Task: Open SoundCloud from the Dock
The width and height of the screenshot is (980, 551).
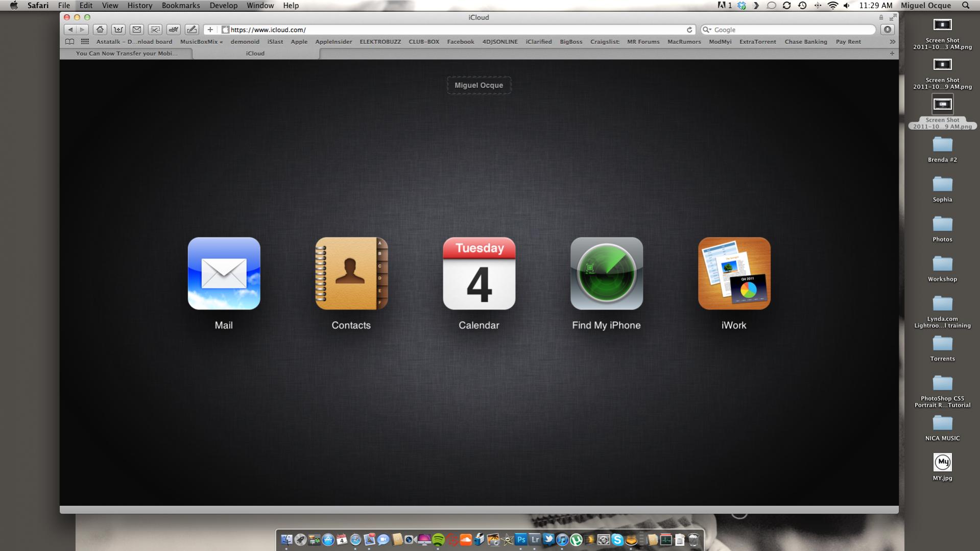Action: [466, 540]
